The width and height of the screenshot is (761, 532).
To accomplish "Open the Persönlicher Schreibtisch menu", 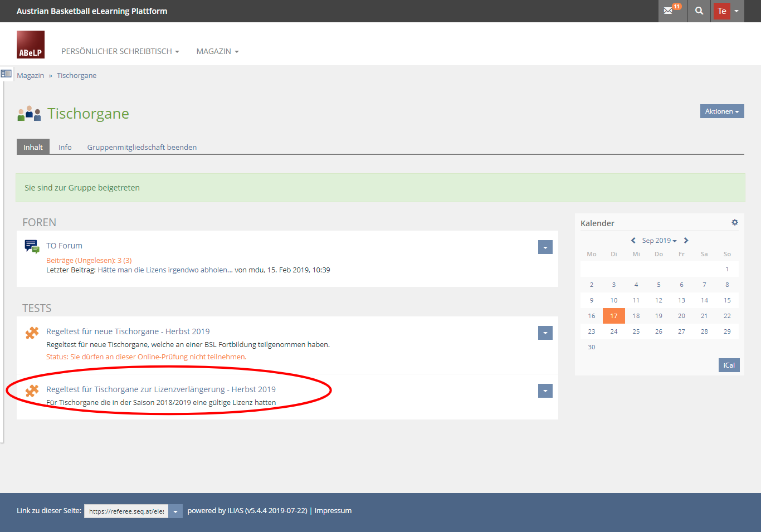I will coord(120,51).
